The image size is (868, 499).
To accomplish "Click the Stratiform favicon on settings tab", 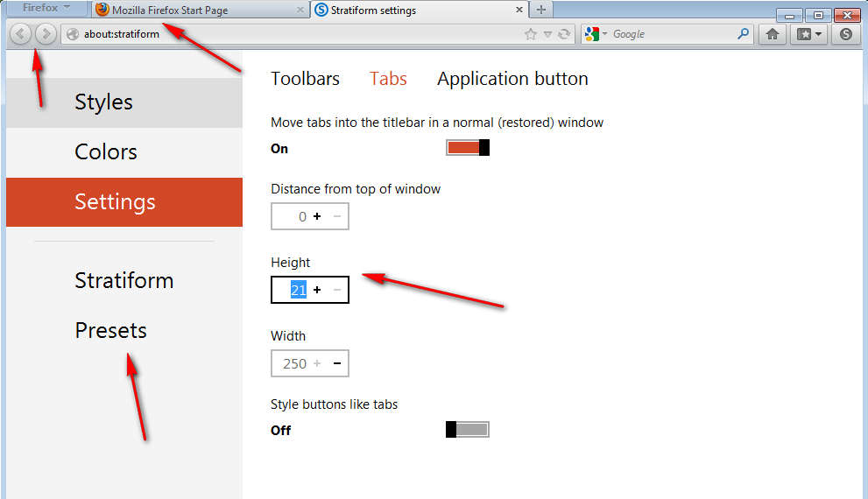I will 321,10.
